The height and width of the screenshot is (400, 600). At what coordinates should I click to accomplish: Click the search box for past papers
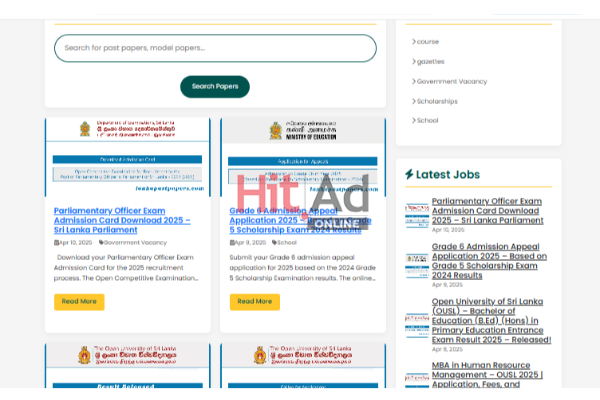pyautogui.click(x=215, y=48)
